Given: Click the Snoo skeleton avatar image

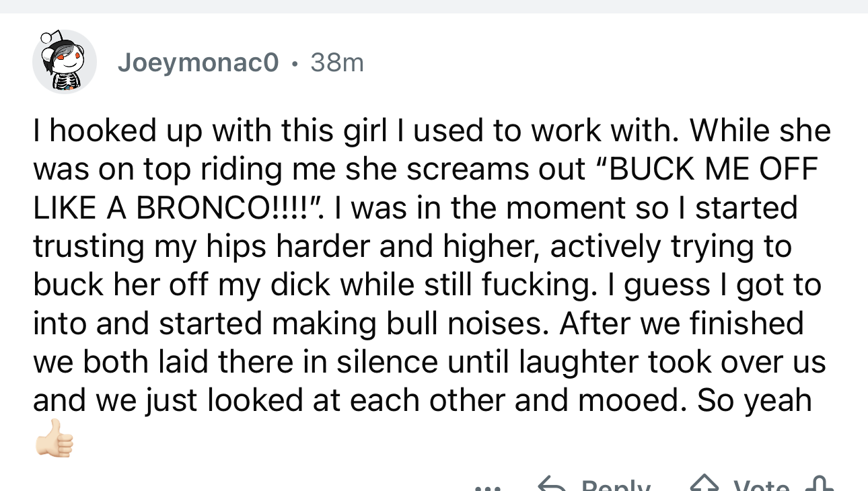Looking at the screenshot, I should click(x=64, y=63).
